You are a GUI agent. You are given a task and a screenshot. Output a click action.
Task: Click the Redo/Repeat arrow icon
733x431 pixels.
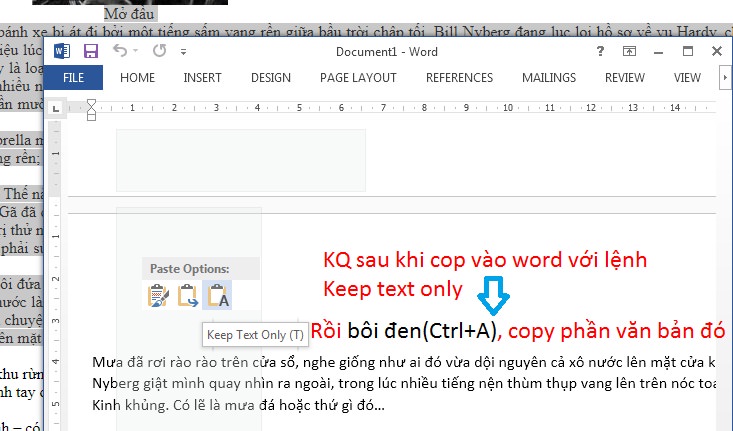[x=159, y=51]
